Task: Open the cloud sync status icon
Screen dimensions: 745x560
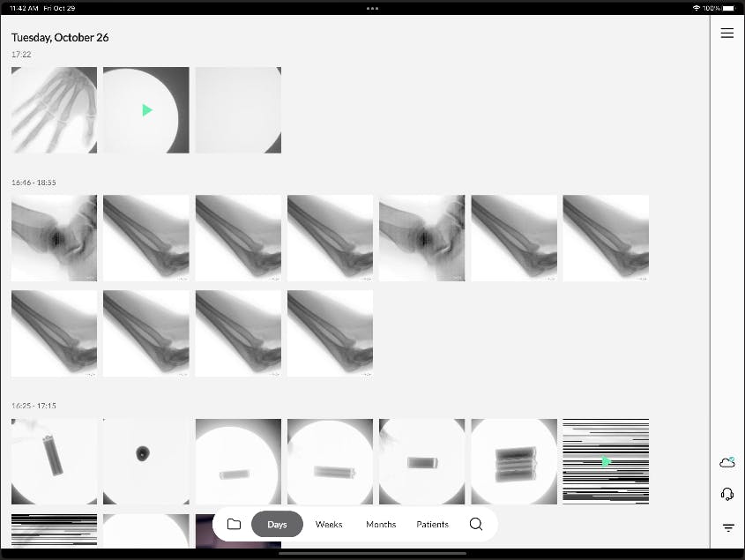Action: point(727,462)
